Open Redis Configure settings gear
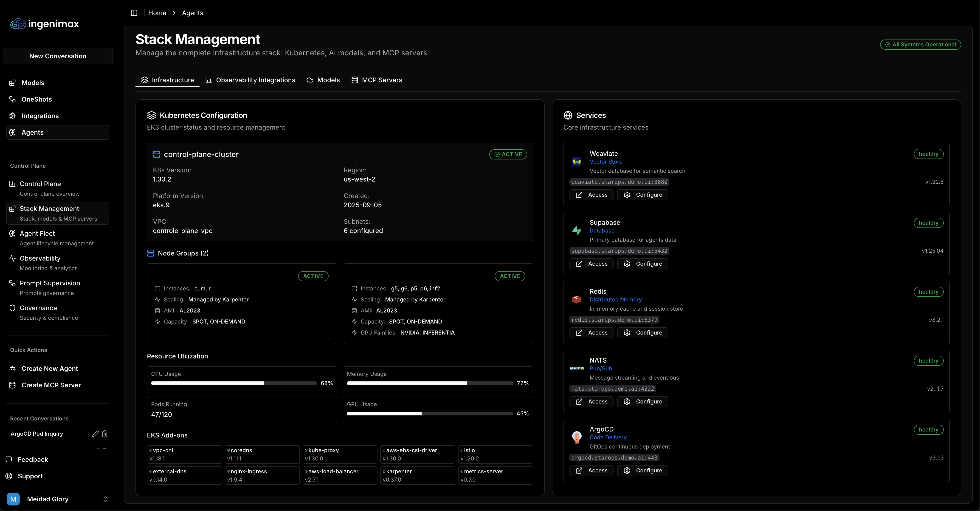 click(x=642, y=332)
